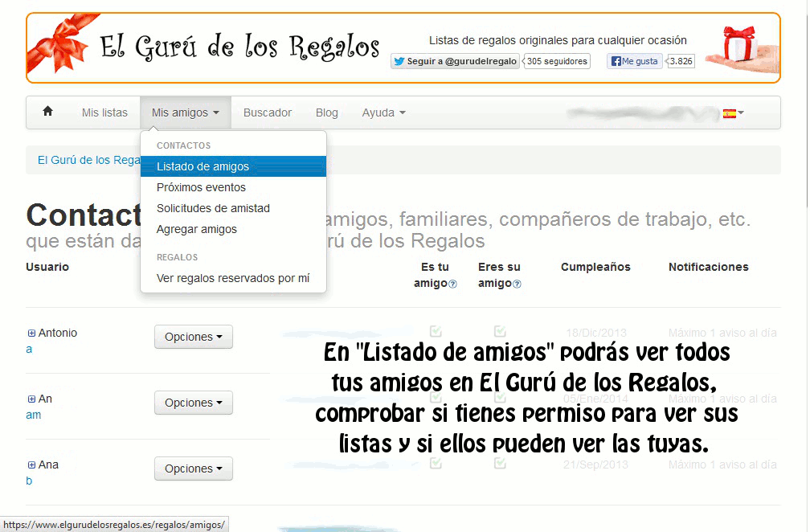Open the Spanish flag language selector
This screenshot has height=532, width=810.
[732, 113]
